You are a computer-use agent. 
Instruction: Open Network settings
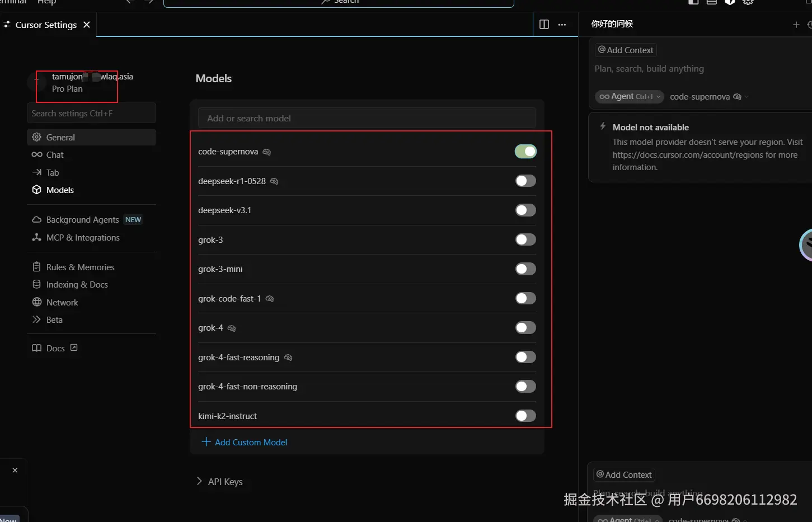(x=91, y=302)
